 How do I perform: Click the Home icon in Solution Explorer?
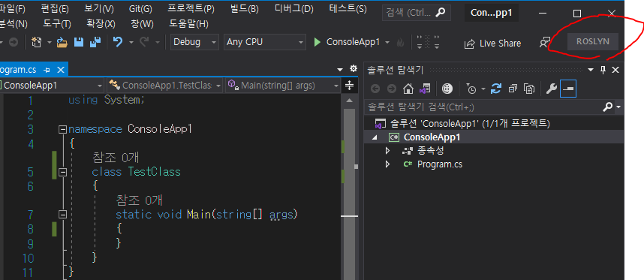(x=408, y=89)
